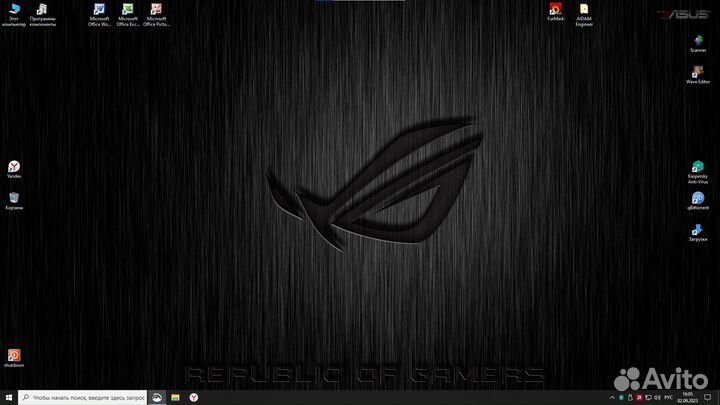Select the Wave Editor desktop shortcut
This screenshot has width=720, height=405.
[x=698, y=74]
